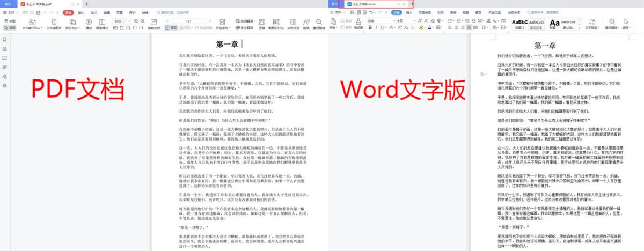Viewport: 644px width, 251px height.
Task: Open the 文档比对 document compare tool
Action: pos(293,24)
